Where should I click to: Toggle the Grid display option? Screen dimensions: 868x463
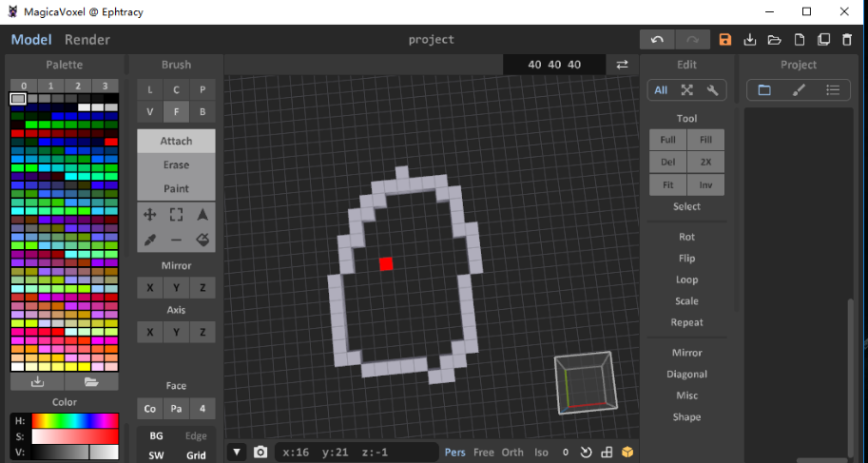tap(196, 455)
